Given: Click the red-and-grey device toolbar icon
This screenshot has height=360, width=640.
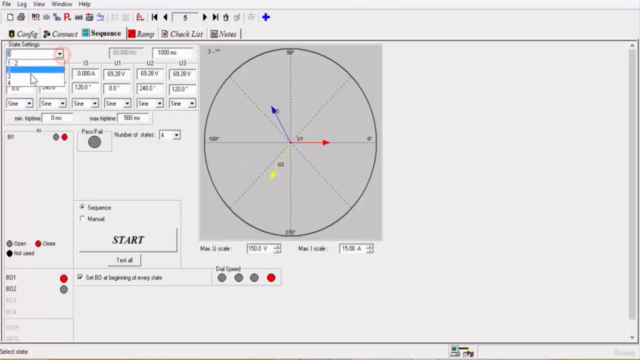Looking at the screenshot, I should [89, 17].
